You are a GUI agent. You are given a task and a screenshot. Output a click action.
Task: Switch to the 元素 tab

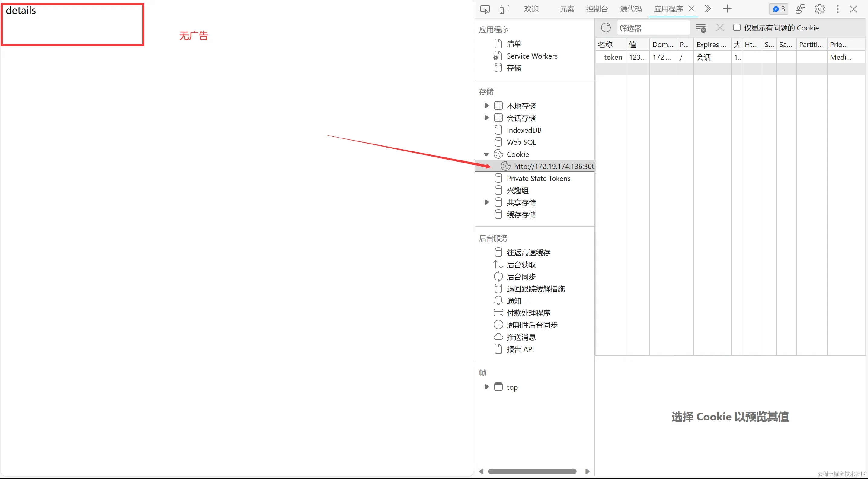pyautogui.click(x=567, y=9)
